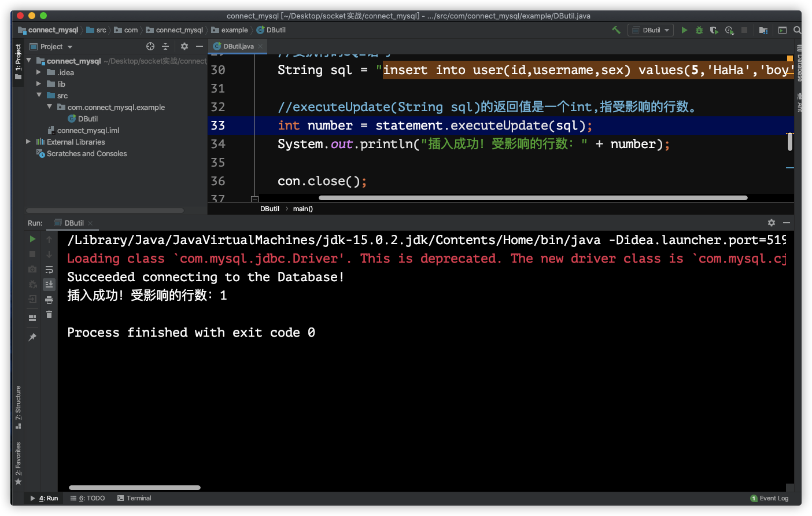
Task: Toggle soft-wrap in console
Action: (x=49, y=270)
